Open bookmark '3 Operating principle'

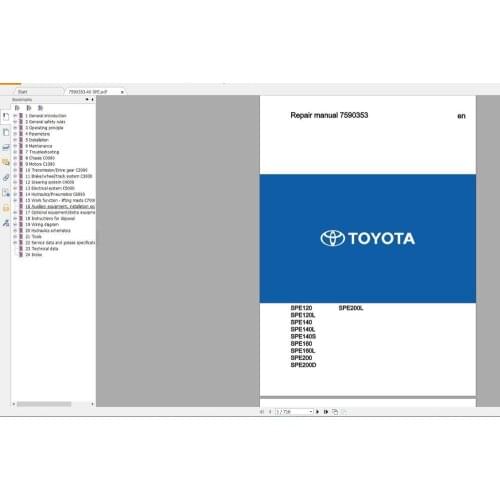point(44,128)
